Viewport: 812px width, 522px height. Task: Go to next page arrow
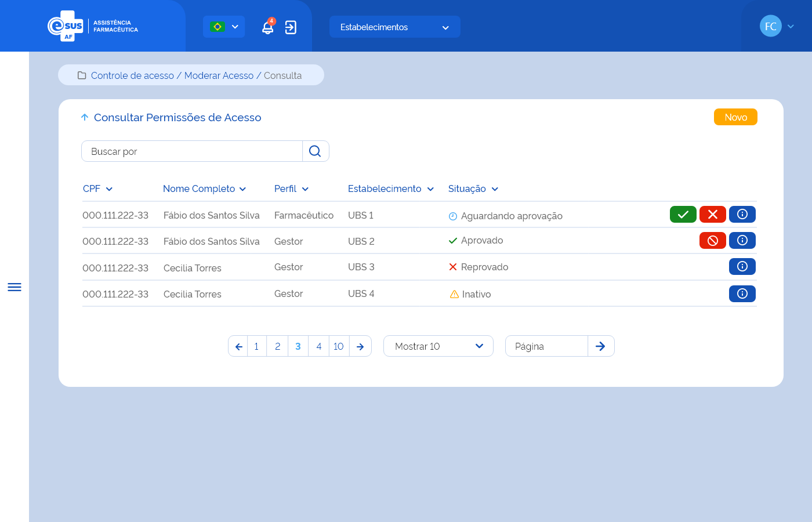click(x=360, y=346)
